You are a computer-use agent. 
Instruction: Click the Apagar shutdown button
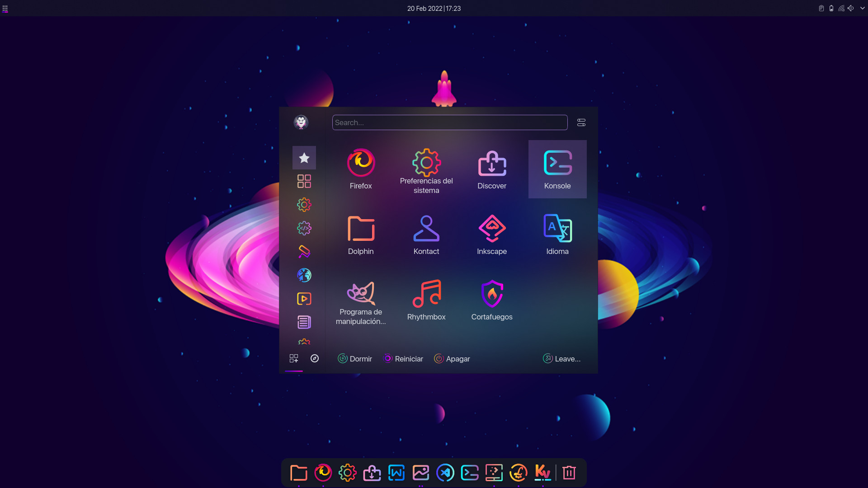point(452,359)
